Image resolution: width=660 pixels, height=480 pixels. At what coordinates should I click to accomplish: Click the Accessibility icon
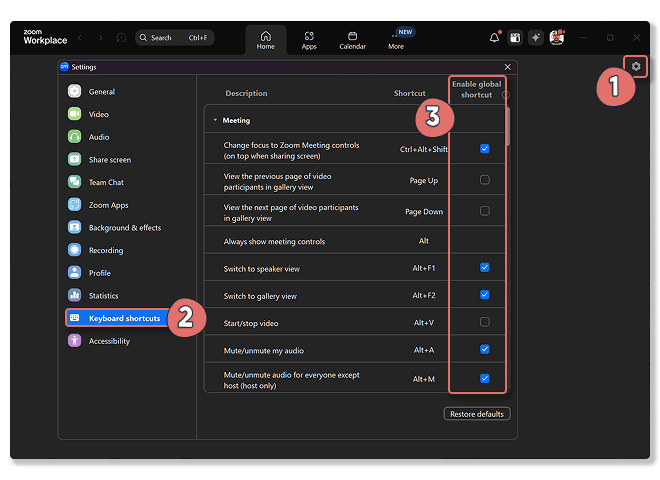tap(75, 341)
